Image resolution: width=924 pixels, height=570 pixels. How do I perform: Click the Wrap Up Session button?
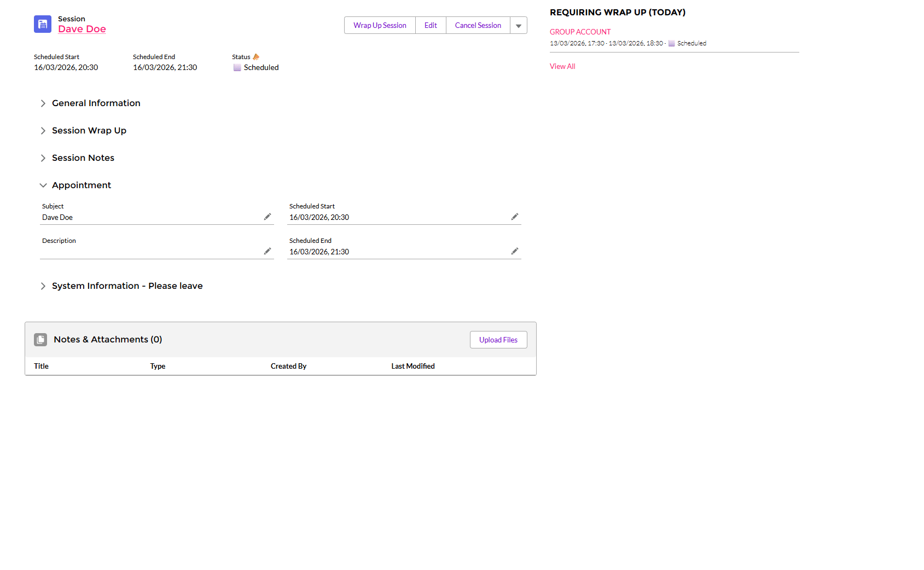[x=380, y=26]
